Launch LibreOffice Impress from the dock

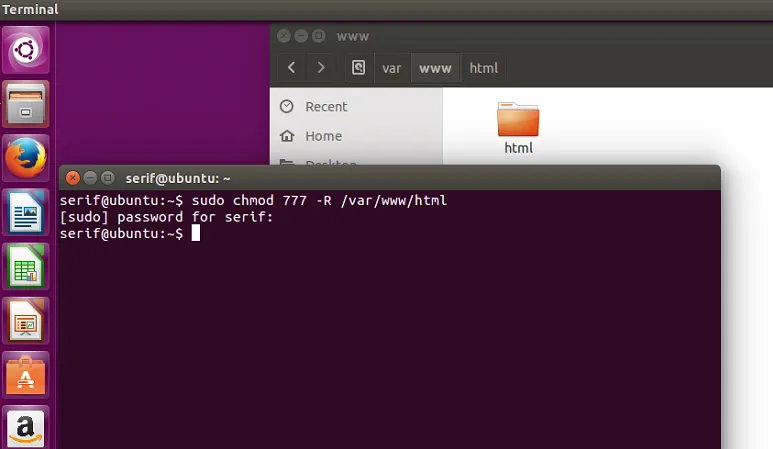(26, 321)
